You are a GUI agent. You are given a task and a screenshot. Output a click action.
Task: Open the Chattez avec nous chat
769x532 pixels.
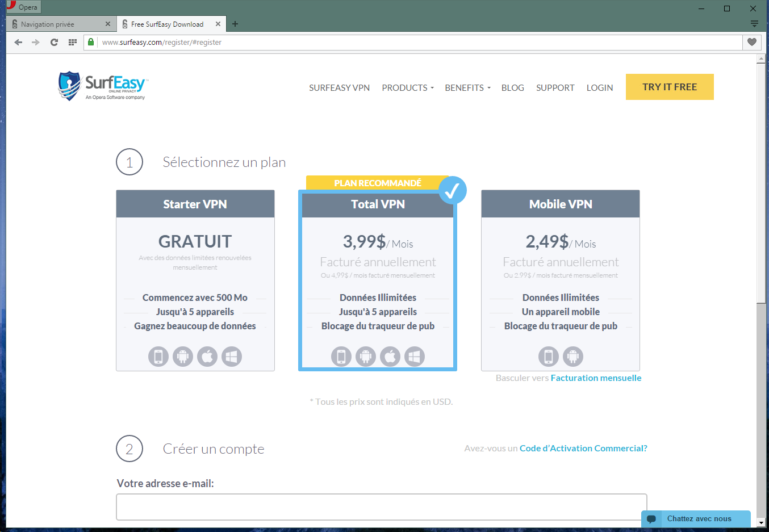696,519
